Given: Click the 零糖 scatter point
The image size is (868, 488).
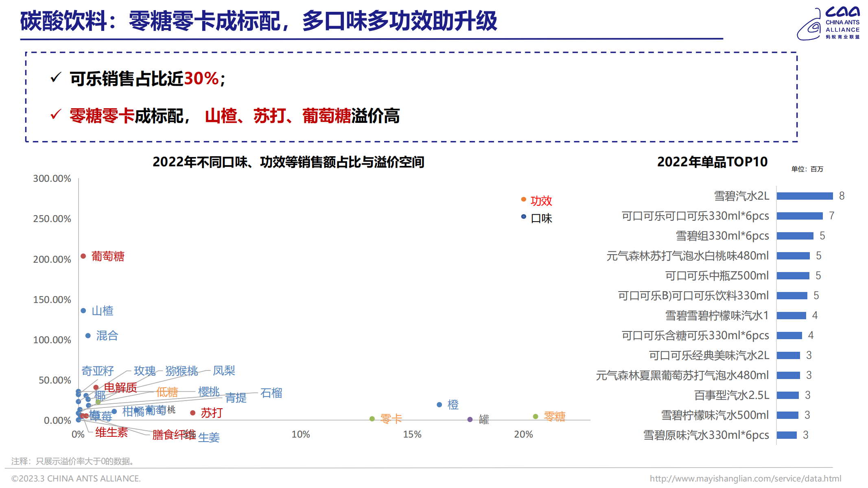Looking at the screenshot, I should click(x=536, y=416).
